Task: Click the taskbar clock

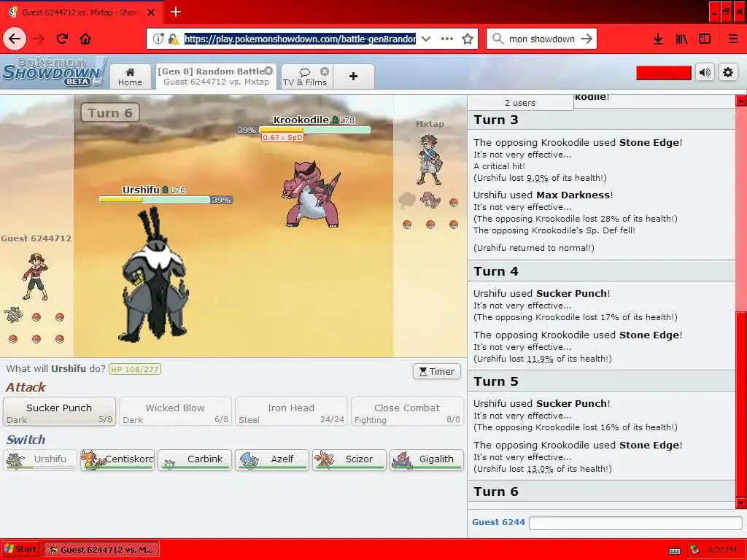Action: tap(721, 550)
